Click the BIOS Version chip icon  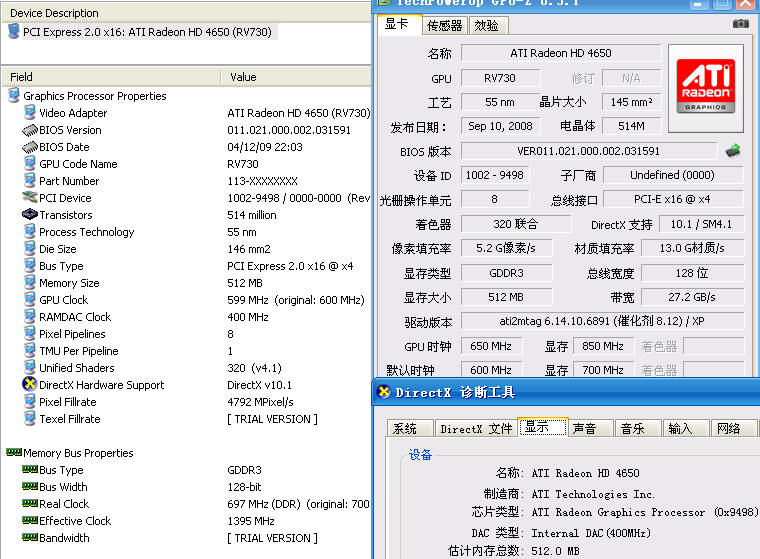tap(30, 130)
